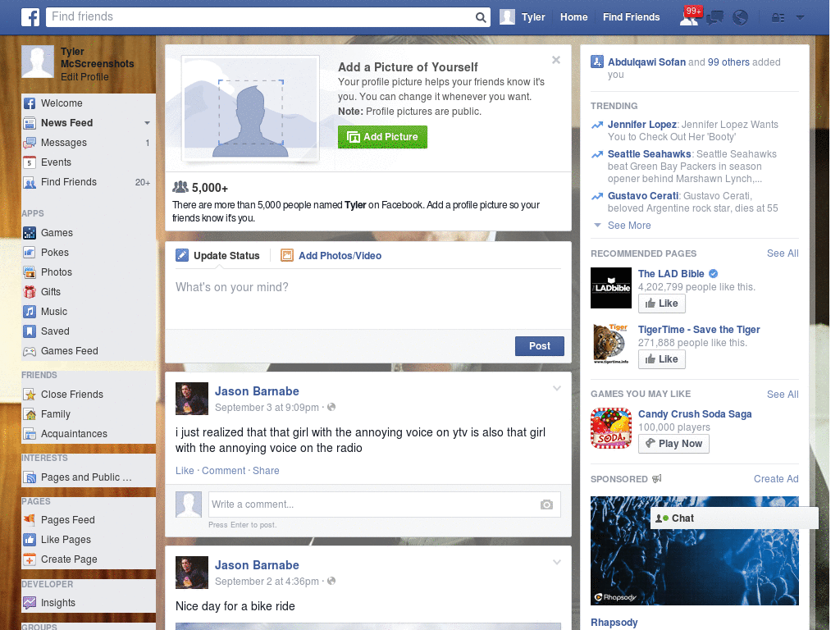This screenshot has width=840, height=630.
Task: Click camera icon in comment box
Action: [546, 504]
